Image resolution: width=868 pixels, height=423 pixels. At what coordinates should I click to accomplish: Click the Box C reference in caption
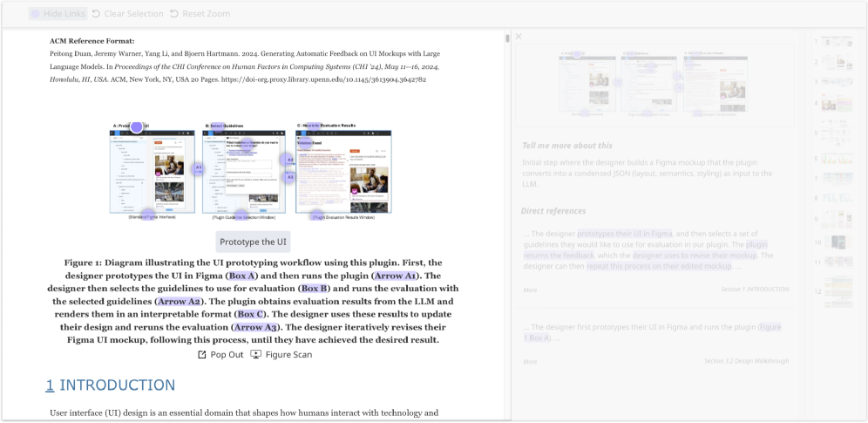[250, 314]
